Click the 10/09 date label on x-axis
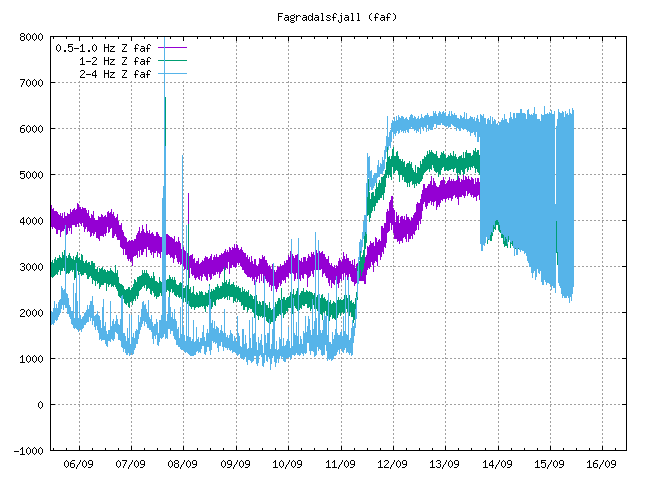The width and height of the screenshot is (652, 485). 288,464
